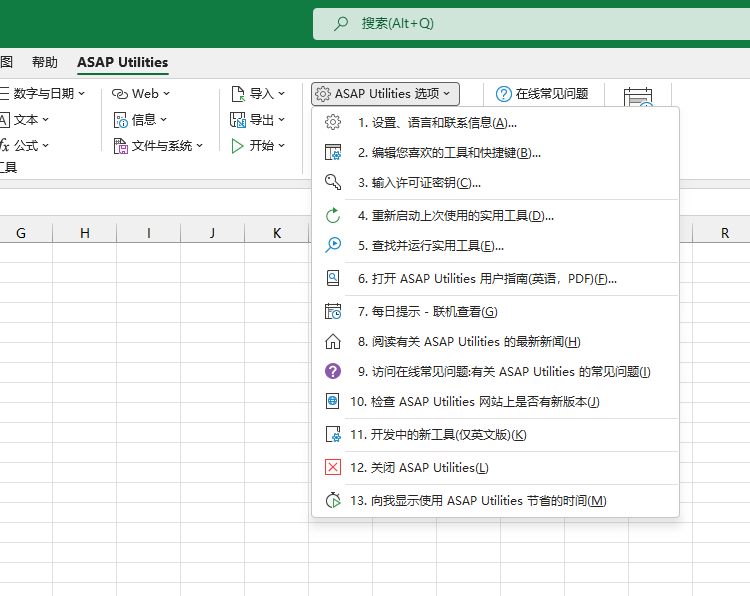The height and width of the screenshot is (596, 750).
Task: Click the blue question mark icon by 在线常见问题
Action: 503,94
